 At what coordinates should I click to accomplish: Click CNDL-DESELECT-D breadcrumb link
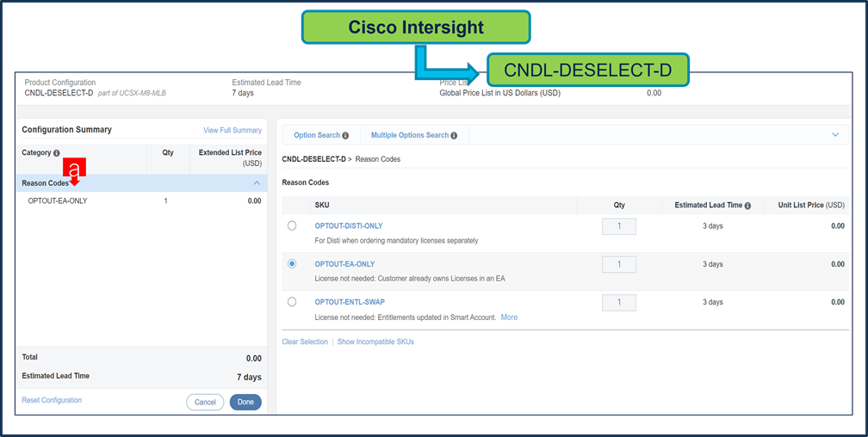pyautogui.click(x=313, y=159)
